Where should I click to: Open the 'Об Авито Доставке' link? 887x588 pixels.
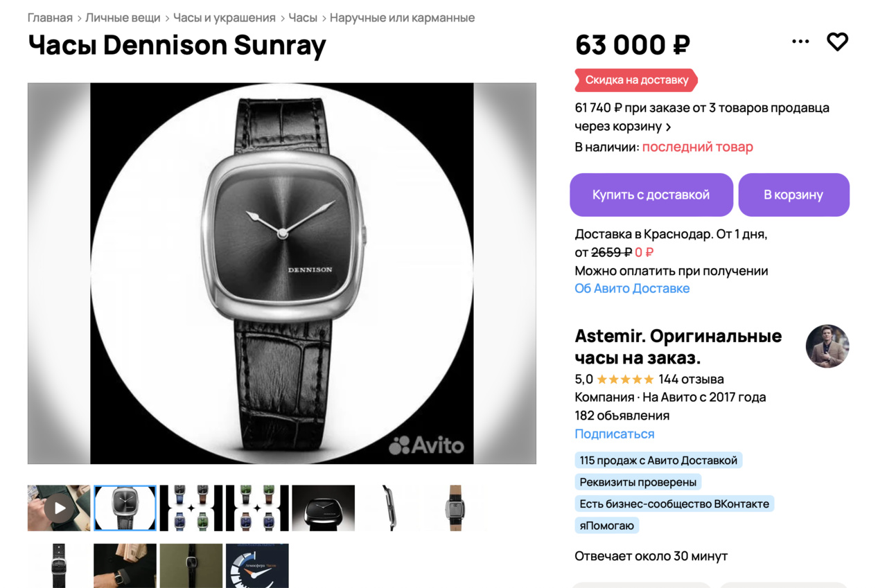(x=632, y=288)
